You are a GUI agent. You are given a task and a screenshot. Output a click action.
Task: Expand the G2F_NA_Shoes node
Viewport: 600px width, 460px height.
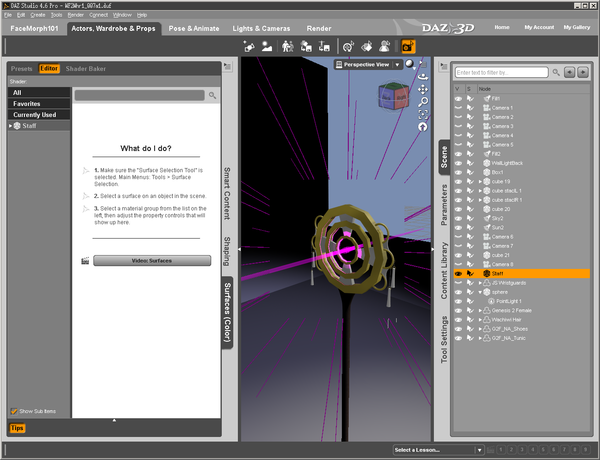click(x=480, y=329)
